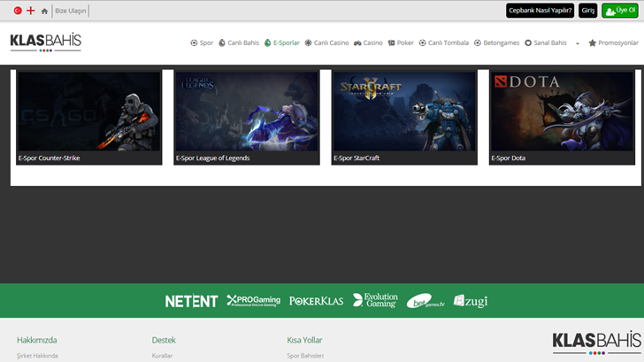Open the Canlı Bahis menu item

tap(243, 42)
